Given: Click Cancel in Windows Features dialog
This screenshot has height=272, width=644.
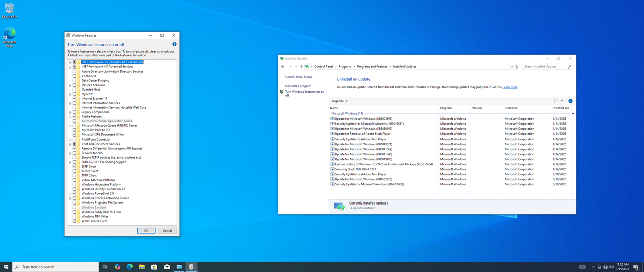Looking at the screenshot, I should 167,230.
